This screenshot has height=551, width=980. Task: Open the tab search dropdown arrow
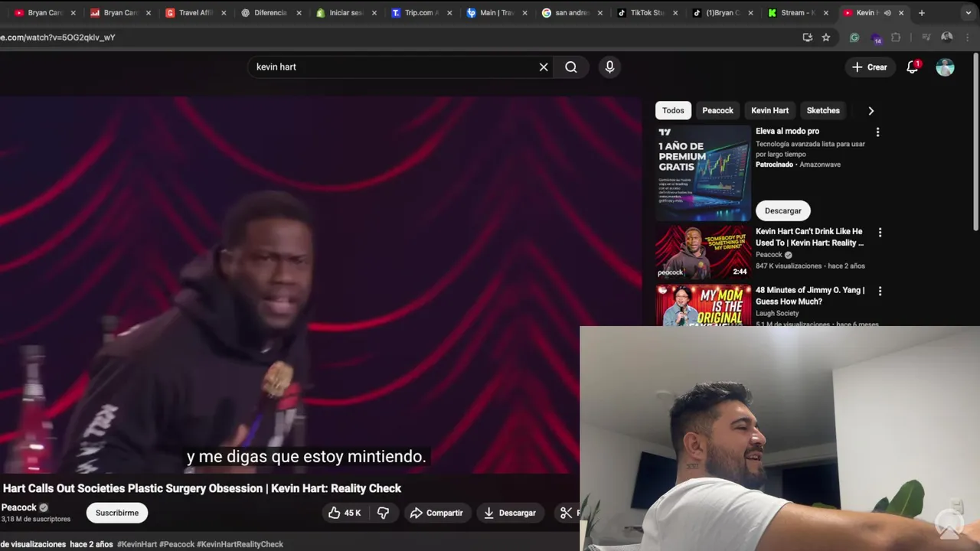pos(968,12)
